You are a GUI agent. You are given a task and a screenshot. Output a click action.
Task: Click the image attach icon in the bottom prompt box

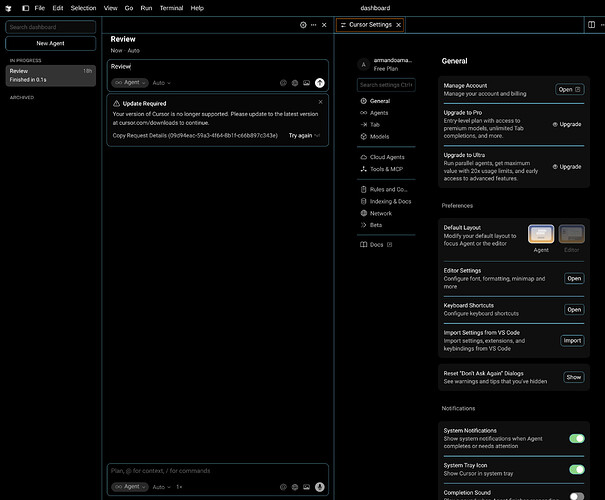pos(306,487)
